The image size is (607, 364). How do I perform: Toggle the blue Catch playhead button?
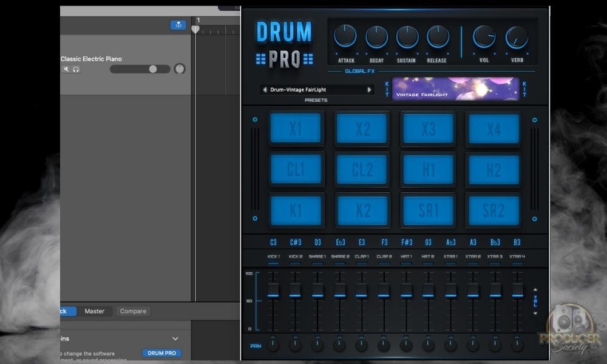[x=178, y=25]
